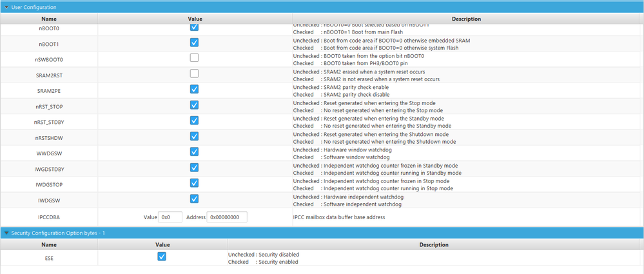
Task: Click the IPCCDBA Value input field
Action: pyautogui.click(x=170, y=217)
